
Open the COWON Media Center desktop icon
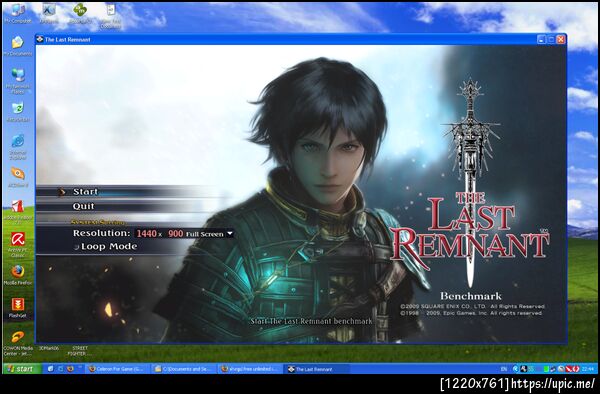tap(18, 337)
